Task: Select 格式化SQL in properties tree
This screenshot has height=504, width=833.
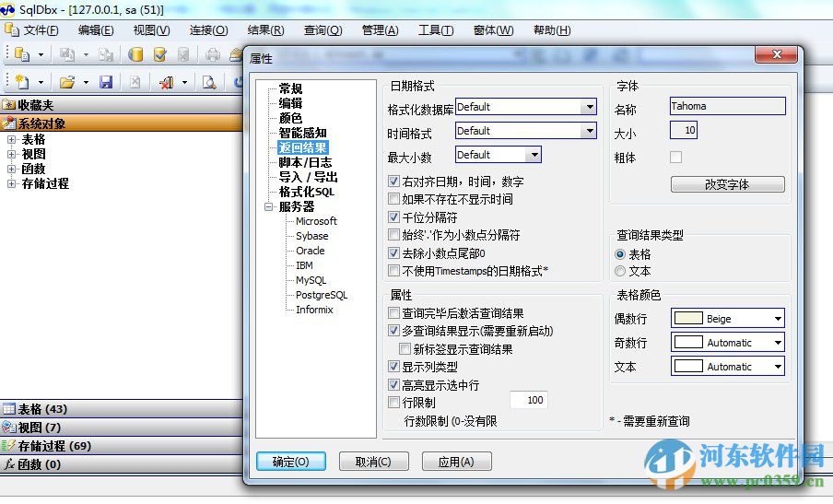Action: (307, 192)
